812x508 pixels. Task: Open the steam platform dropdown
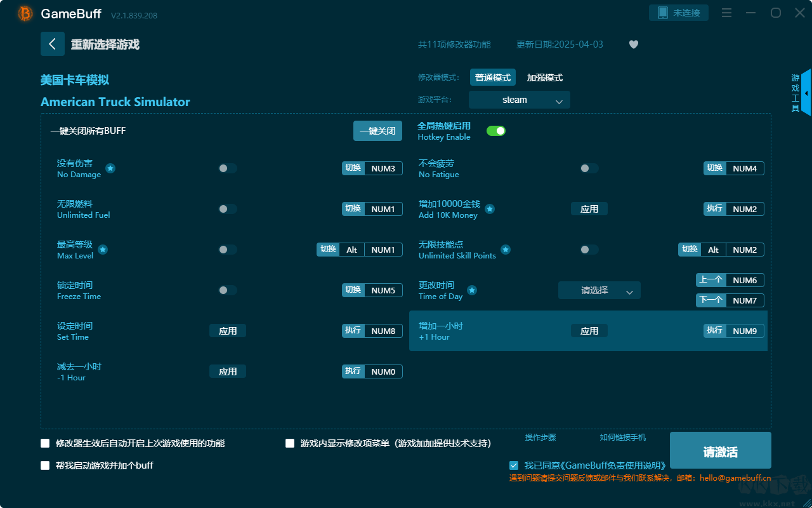coord(519,100)
